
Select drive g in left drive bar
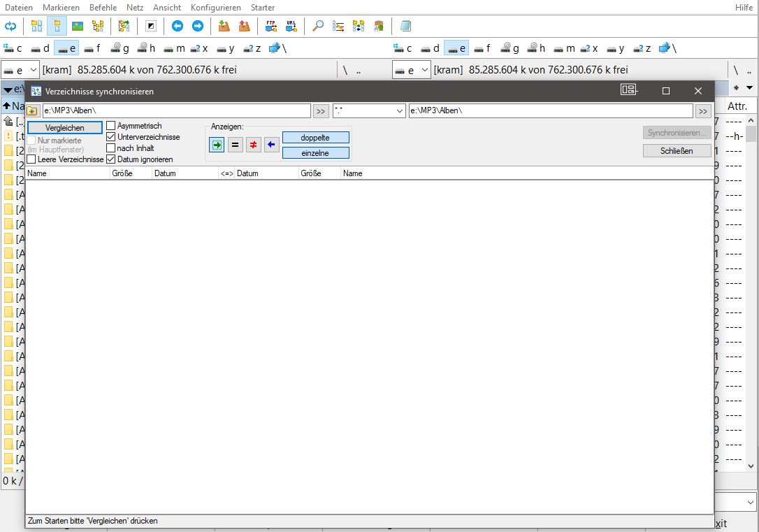[120, 48]
